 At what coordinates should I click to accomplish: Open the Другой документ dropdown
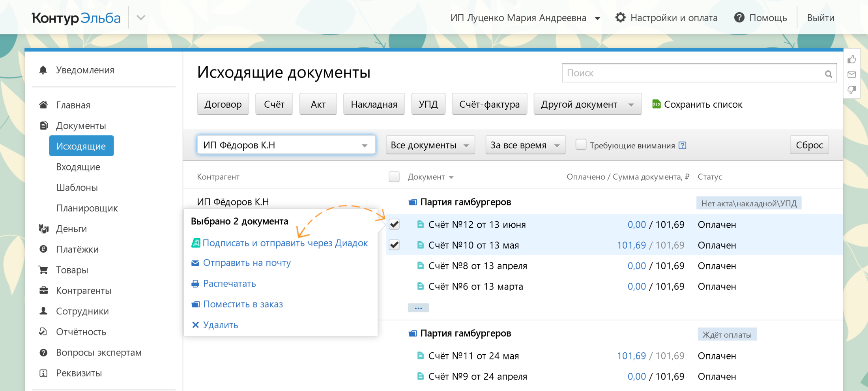click(x=587, y=104)
